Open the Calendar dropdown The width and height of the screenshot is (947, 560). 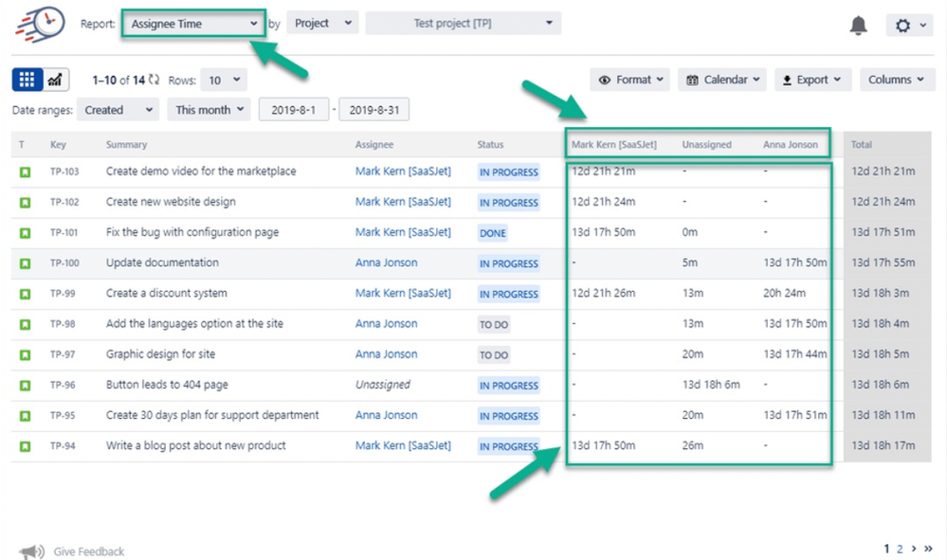pos(722,80)
